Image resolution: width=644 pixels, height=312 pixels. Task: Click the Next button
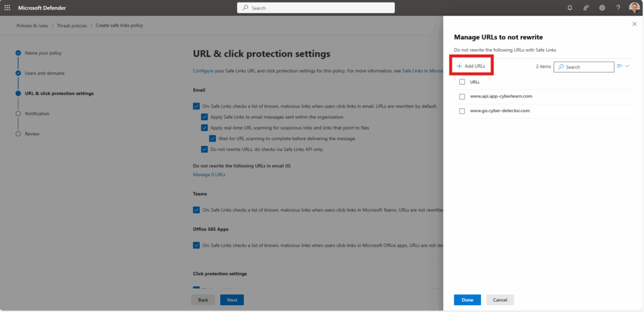tap(232, 299)
